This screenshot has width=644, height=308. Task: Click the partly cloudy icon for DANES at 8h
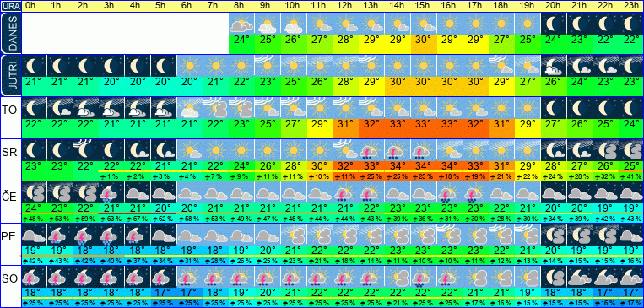241,24
